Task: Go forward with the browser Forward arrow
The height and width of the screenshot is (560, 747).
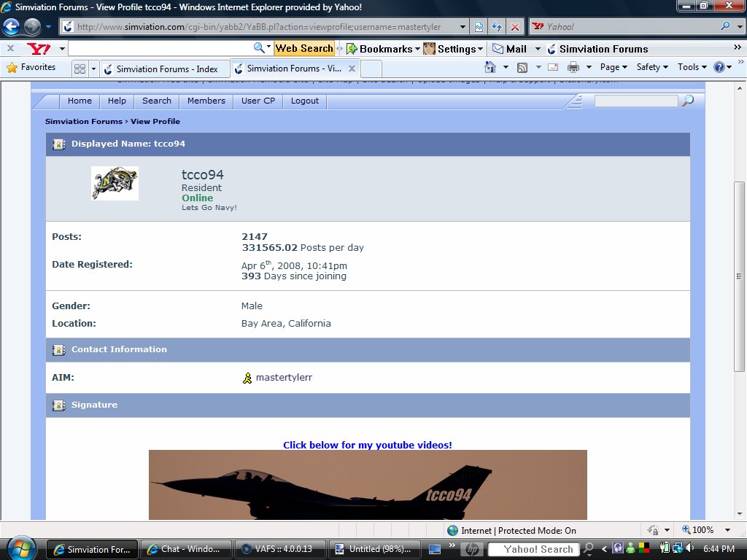Action: 32,27
